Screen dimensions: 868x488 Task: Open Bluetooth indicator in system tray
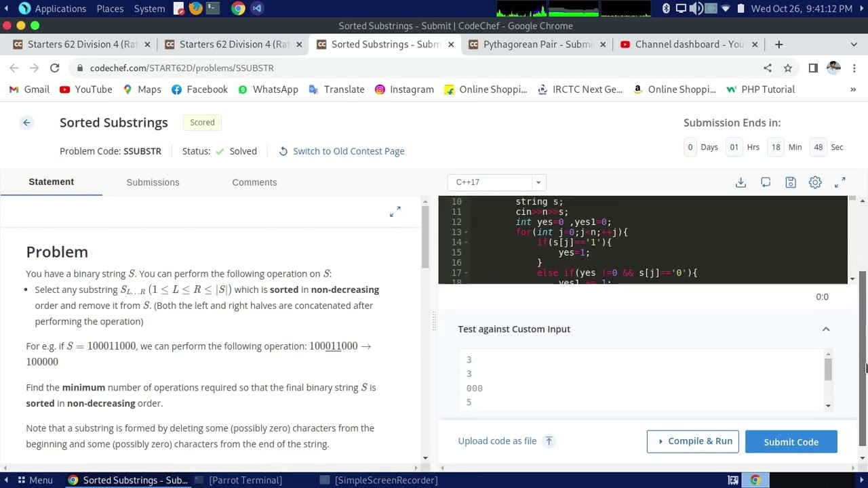666,9
